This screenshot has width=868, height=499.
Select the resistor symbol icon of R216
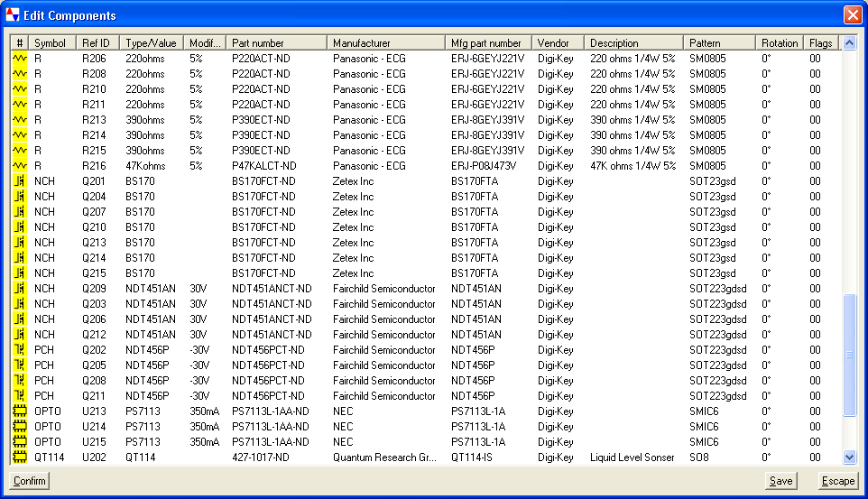coord(20,165)
